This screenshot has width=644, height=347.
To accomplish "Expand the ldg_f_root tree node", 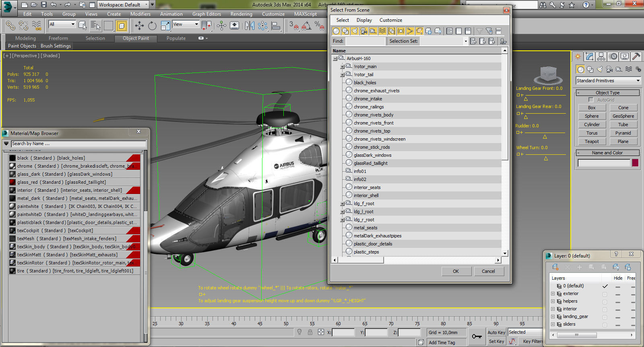I will click(x=342, y=204).
